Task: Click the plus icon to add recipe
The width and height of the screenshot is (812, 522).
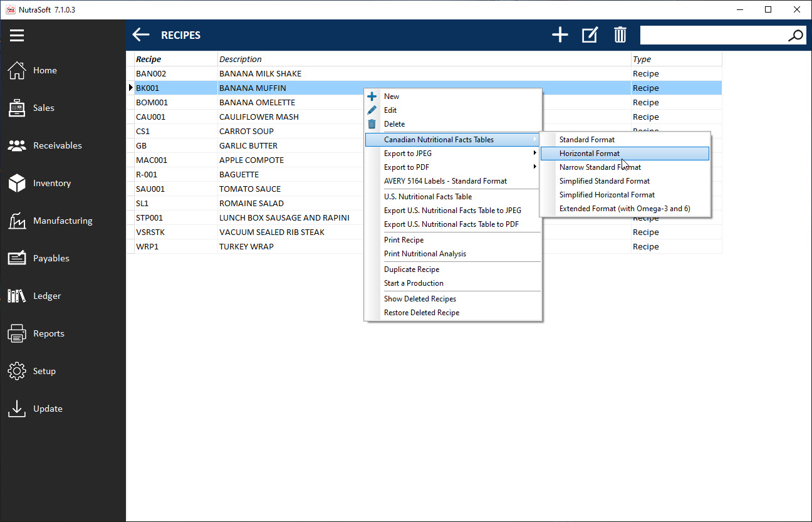Action: coord(560,35)
